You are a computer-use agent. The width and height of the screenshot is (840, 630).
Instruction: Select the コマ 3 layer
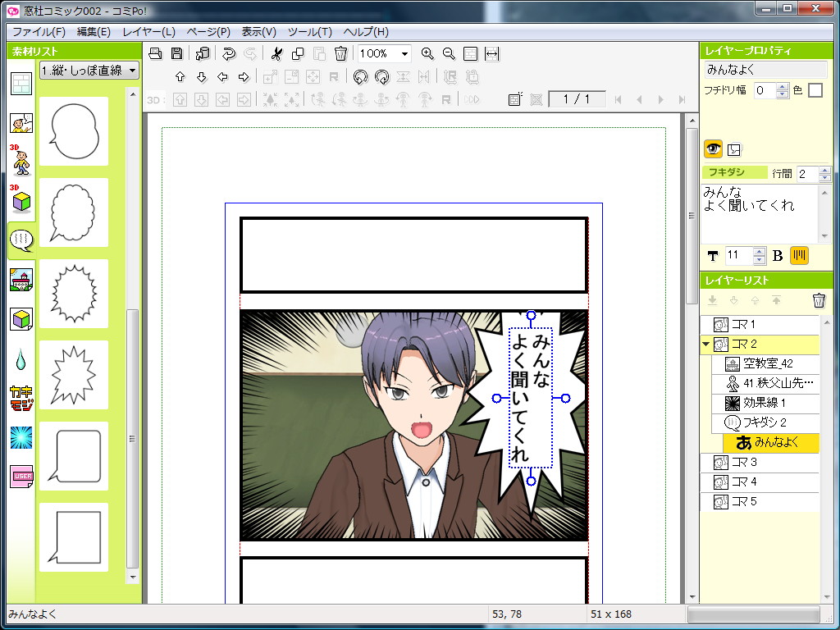pyautogui.click(x=760, y=463)
